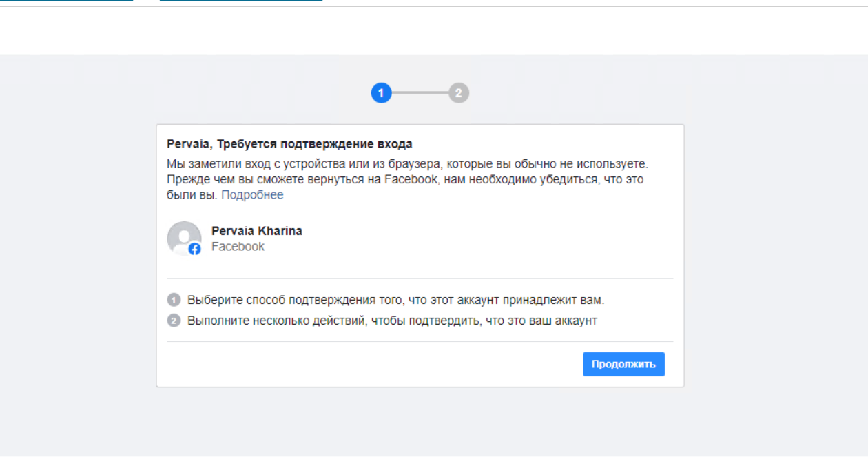Screen dimensions: 868x466
Task: Click heading Требуется подтверждение входа
Action: point(315,144)
